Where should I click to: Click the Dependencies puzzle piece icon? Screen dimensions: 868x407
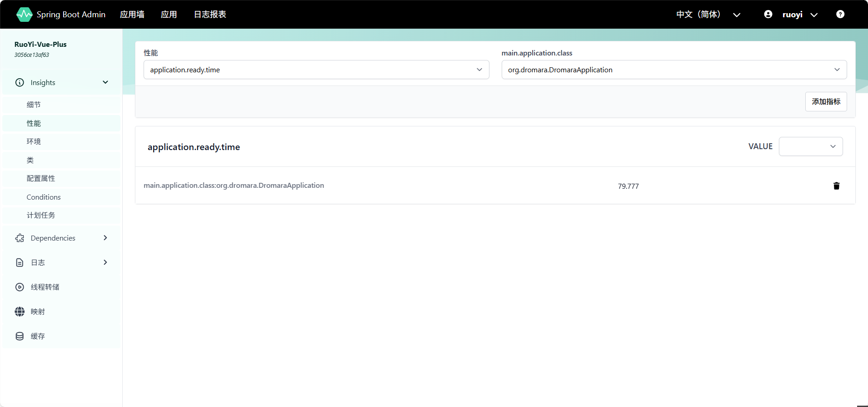[20, 238]
